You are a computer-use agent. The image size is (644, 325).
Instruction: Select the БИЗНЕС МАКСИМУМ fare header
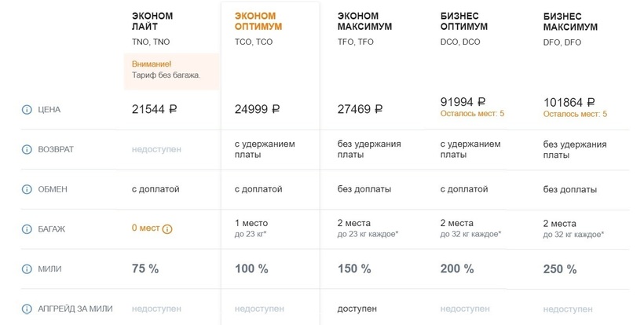pyautogui.click(x=570, y=21)
